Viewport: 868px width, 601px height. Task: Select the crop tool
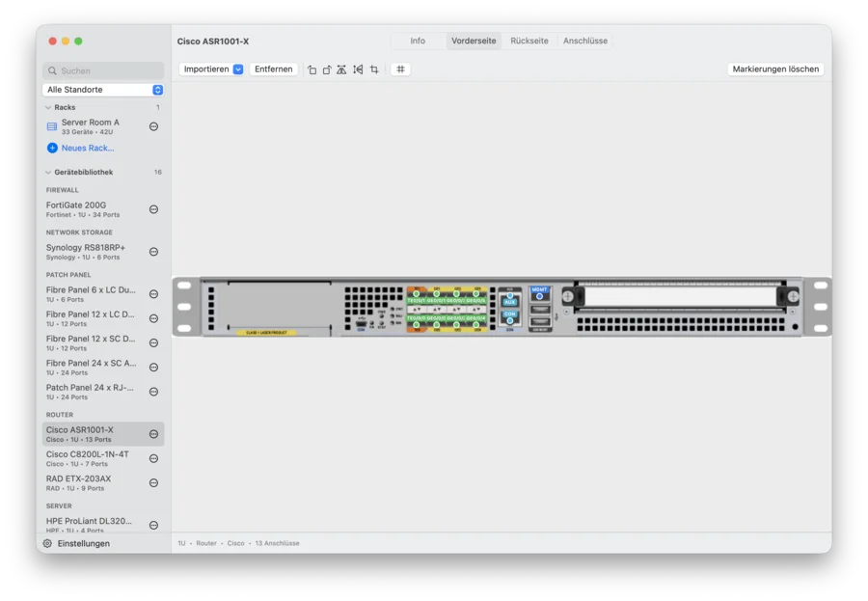click(x=374, y=69)
